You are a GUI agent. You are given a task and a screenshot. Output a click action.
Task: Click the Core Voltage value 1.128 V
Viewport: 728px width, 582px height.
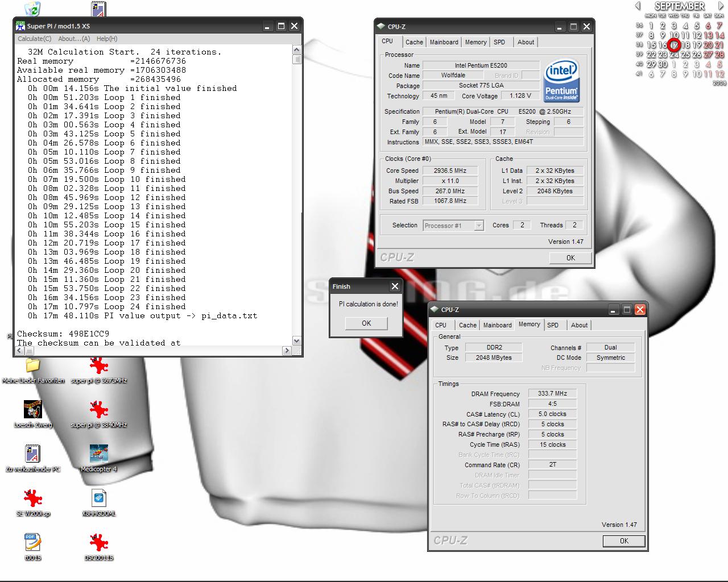[520, 96]
